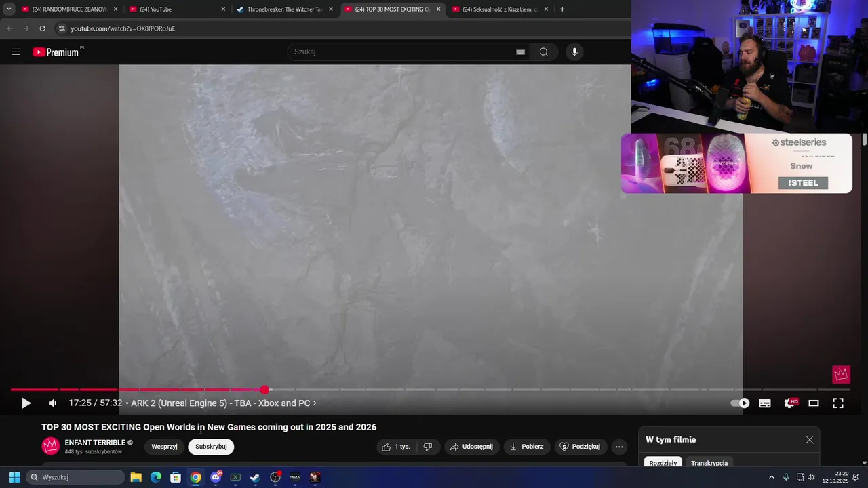Open ENFANT TERRIBLE channel avatar
The image size is (868, 488).
tap(51, 446)
